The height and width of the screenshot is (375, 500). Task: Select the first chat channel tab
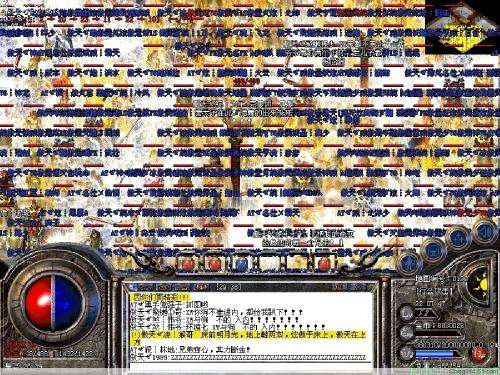[x=144, y=287]
